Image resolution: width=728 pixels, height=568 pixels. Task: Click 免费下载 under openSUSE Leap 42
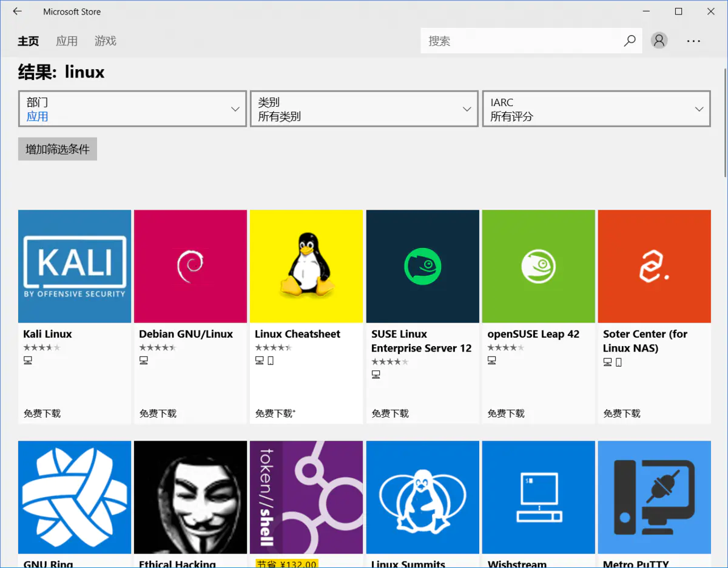click(507, 413)
